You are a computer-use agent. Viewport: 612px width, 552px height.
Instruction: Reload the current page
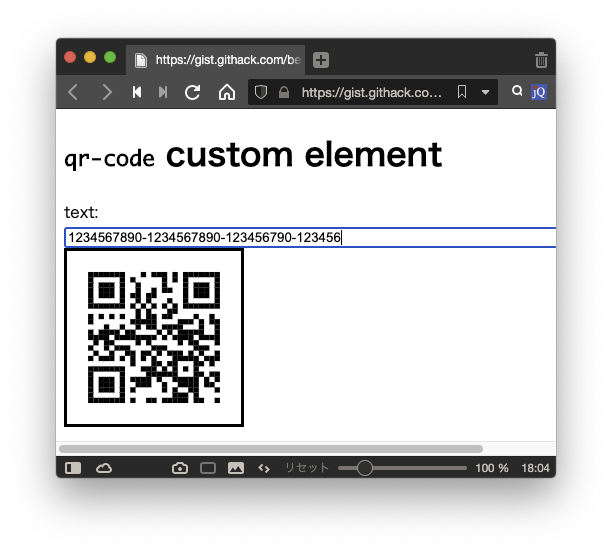click(x=193, y=92)
